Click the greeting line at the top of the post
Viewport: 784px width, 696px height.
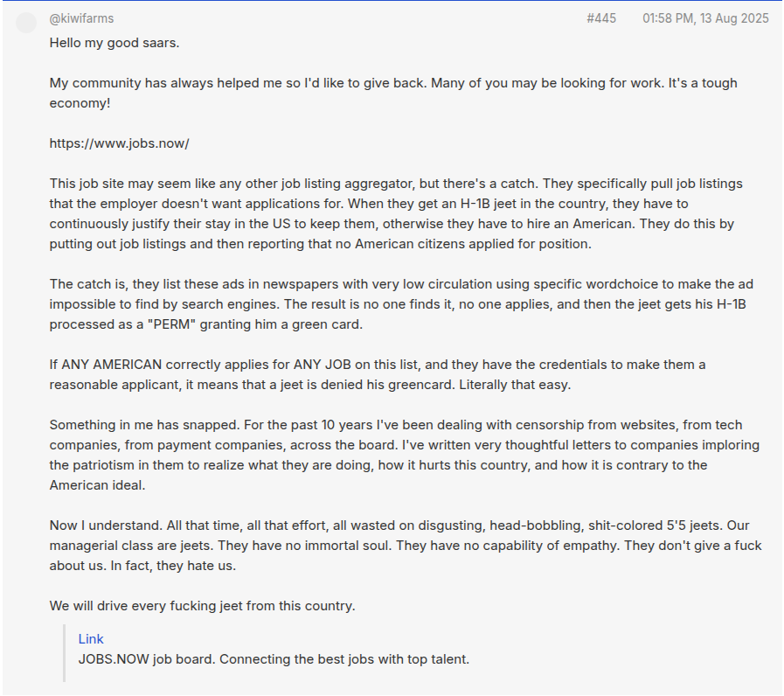click(x=114, y=42)
